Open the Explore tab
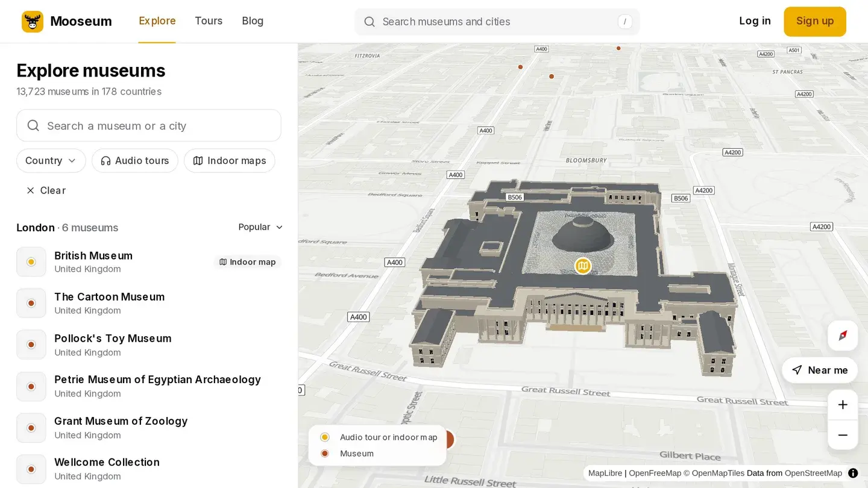The width and height of the screenshot is (868, 488). (157, 21)
